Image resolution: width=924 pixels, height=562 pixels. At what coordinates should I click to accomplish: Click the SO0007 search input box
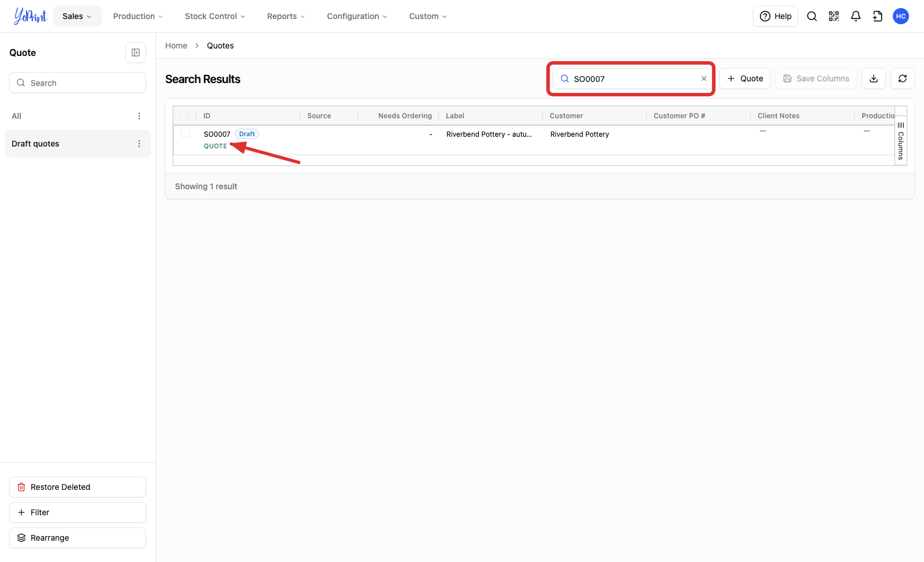point(631,78)
